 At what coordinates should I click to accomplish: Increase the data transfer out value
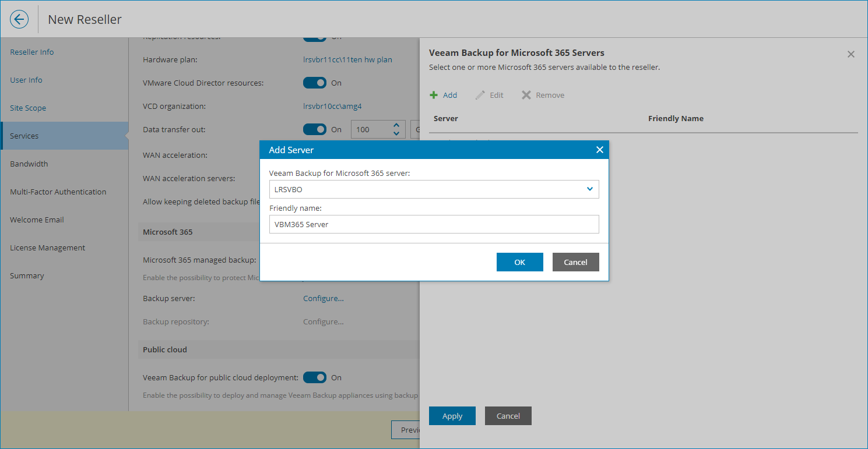[x=396, y=125]
